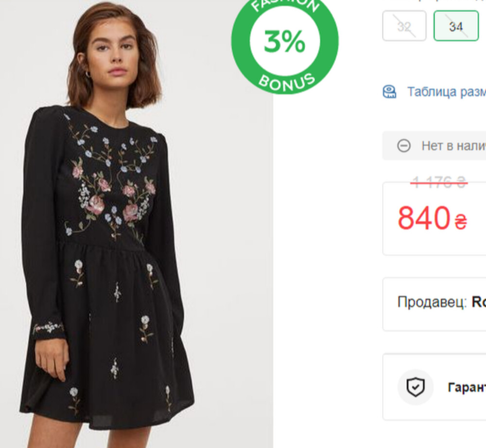Click the measuring tape icon

point(390,91)
